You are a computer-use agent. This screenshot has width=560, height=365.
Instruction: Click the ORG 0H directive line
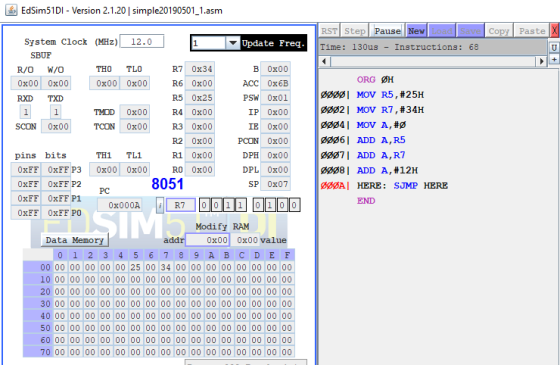tap(375, 80)
